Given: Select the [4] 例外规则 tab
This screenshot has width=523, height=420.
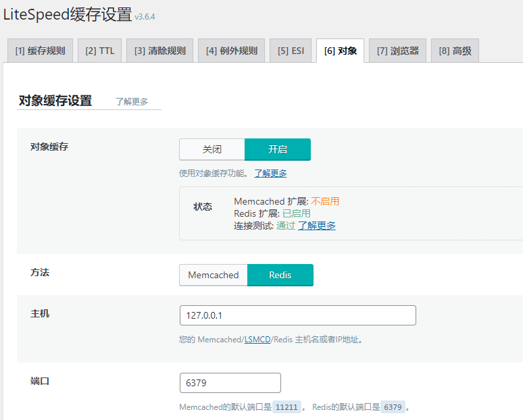Looking at the screenshot, I should point(231,51).
